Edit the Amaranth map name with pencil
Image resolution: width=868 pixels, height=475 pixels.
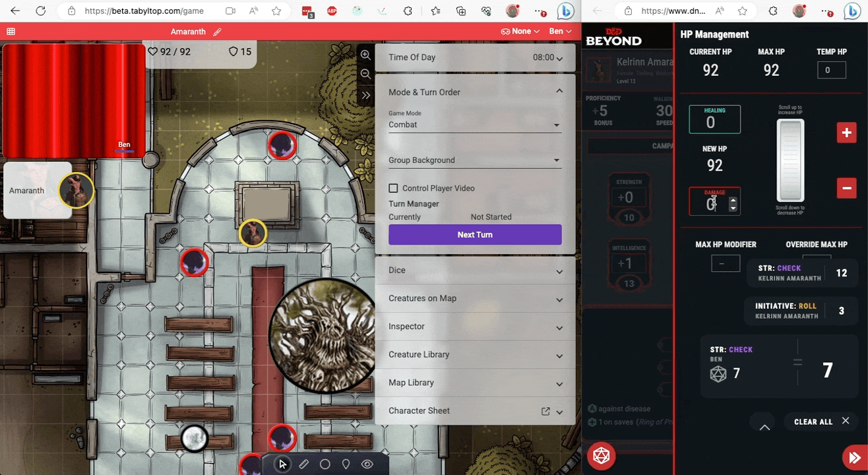pyautogui.click(x=217, y=32)
